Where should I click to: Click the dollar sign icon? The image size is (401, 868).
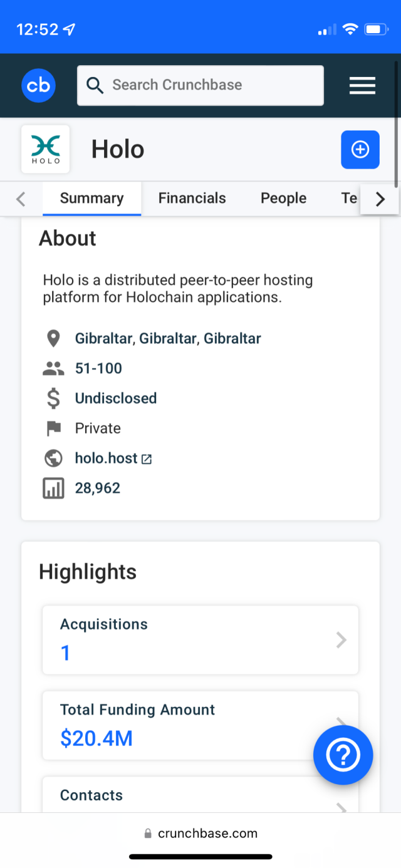pyautogui.click(x=53, y=398)
